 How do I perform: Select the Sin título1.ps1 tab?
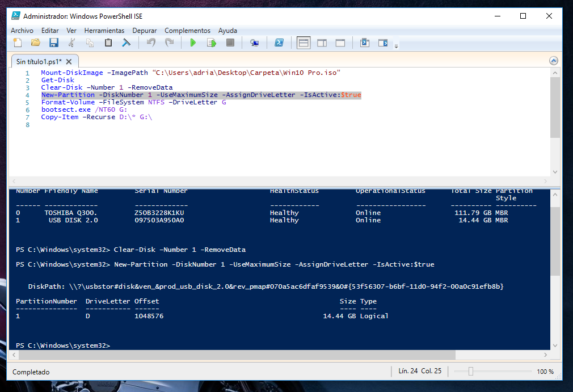pyautogui.click(x=39, y=61)
